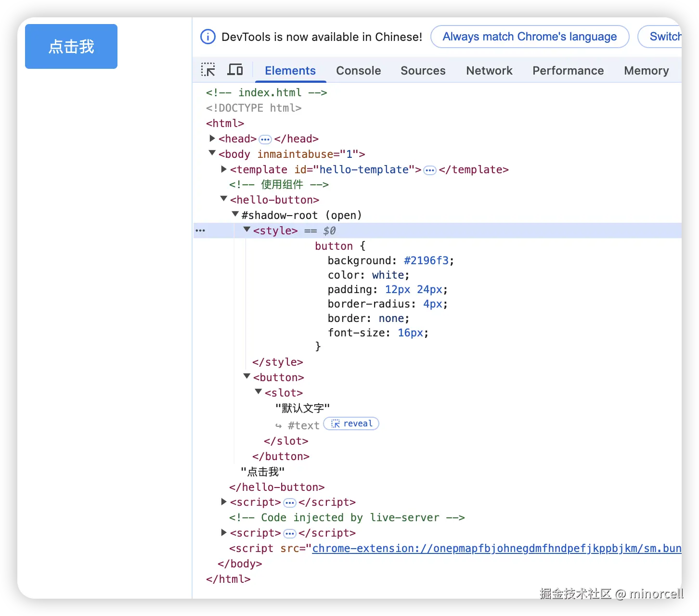Collapse the #shadow-root (open) arrow
This screenshot has height=616, width=699.
pos(235,214)
